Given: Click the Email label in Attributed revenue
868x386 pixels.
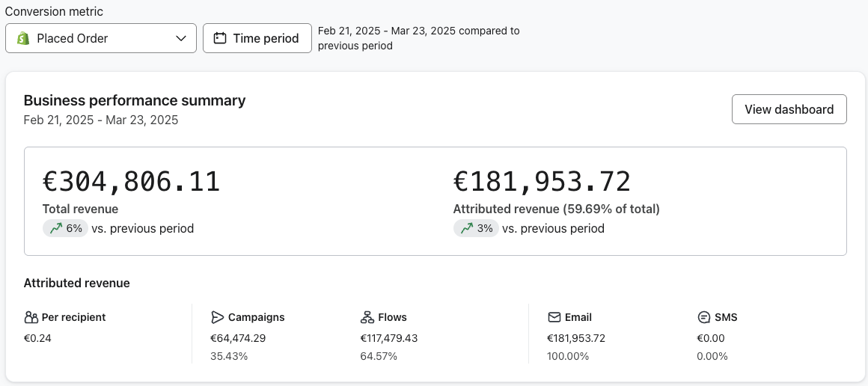Looking at the screenshot, I should (x=579, y=317).
